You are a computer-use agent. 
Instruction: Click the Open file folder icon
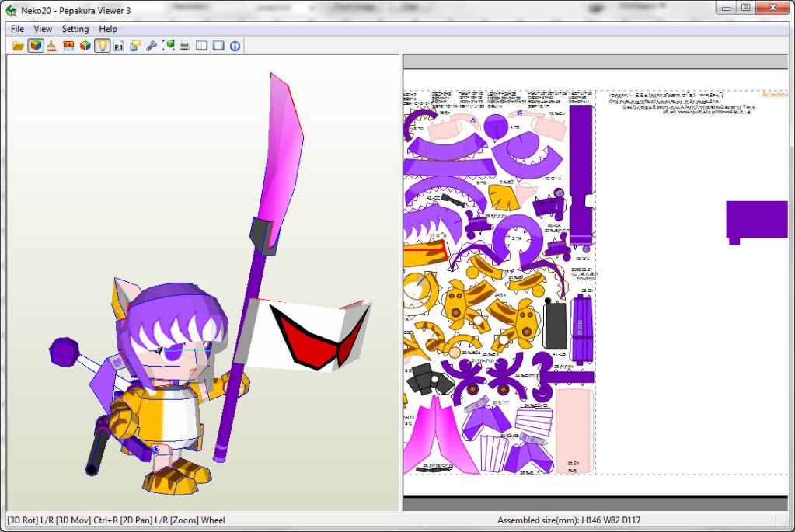tap(18, 46)
